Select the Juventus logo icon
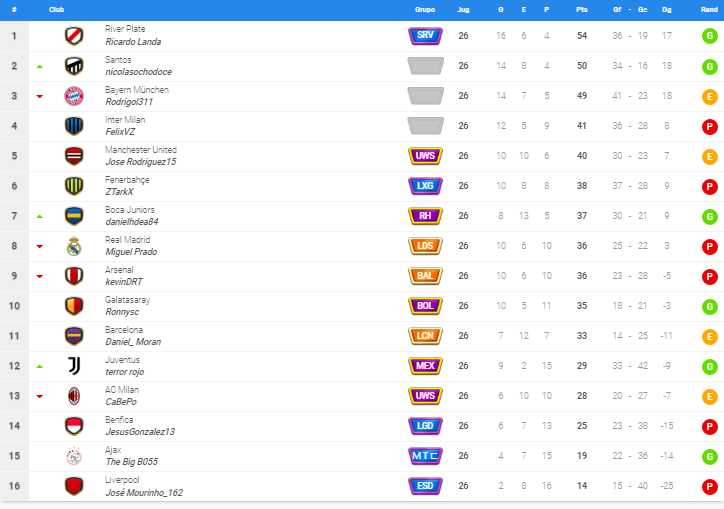 click(x=74, y=366)
